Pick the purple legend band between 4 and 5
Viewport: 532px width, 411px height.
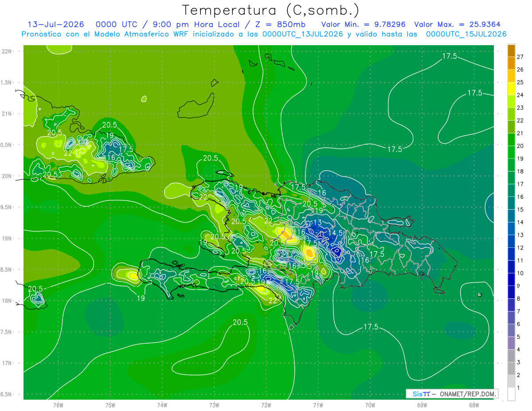[x=511, y=343]
